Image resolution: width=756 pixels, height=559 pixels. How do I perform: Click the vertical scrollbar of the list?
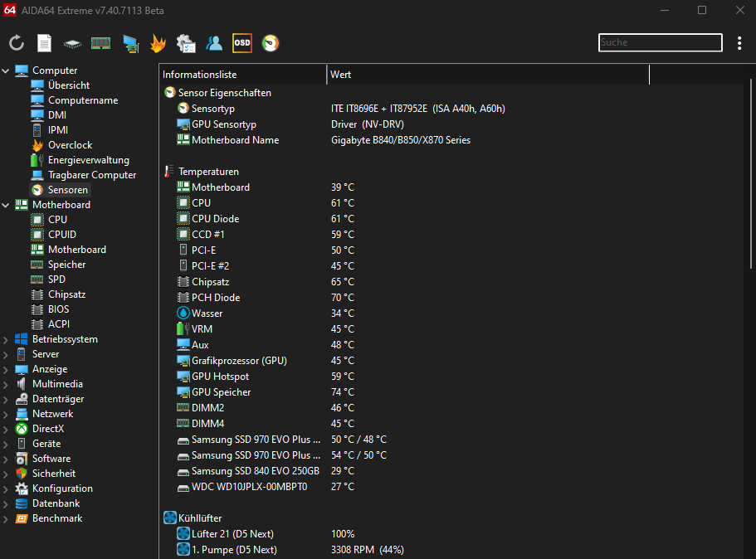click(x=751, y=173)
